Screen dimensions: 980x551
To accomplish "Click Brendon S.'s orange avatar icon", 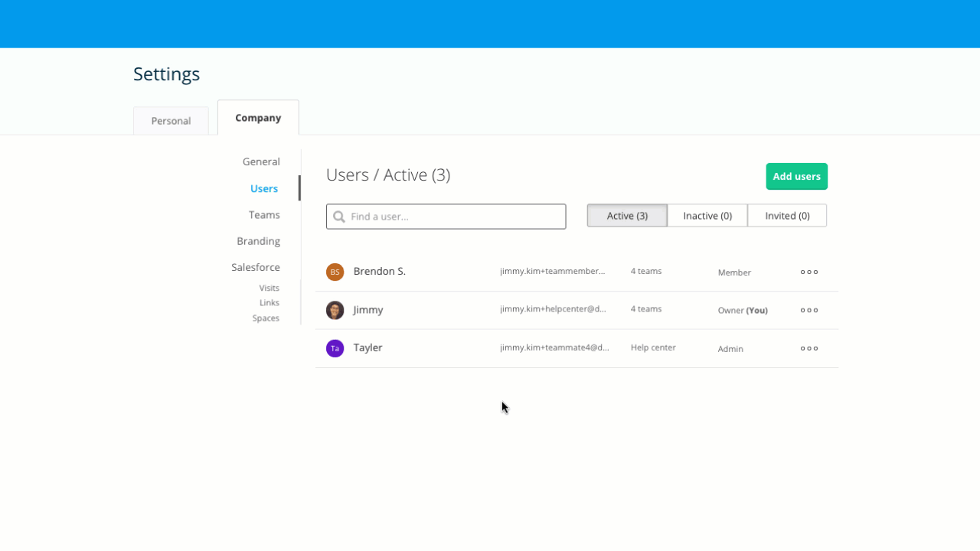I will [335, 272].
